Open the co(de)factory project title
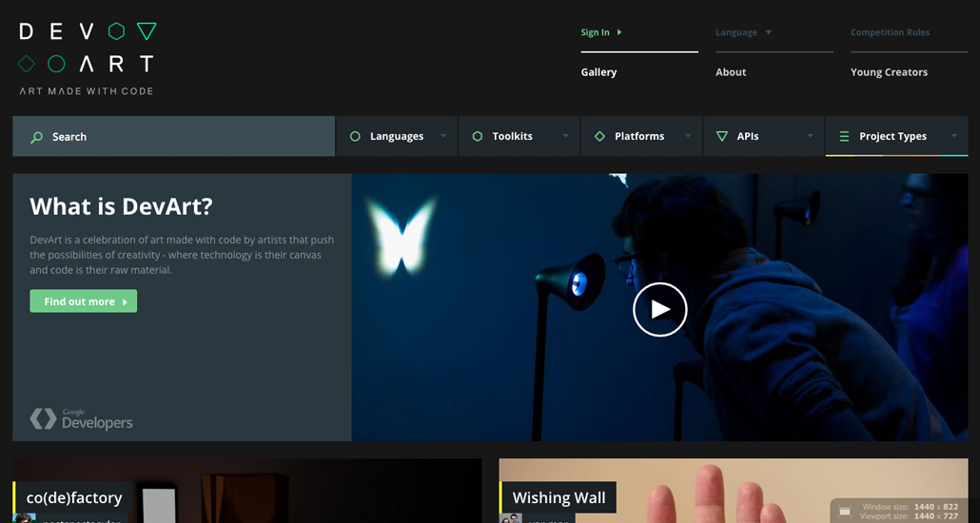 [74, 497]
